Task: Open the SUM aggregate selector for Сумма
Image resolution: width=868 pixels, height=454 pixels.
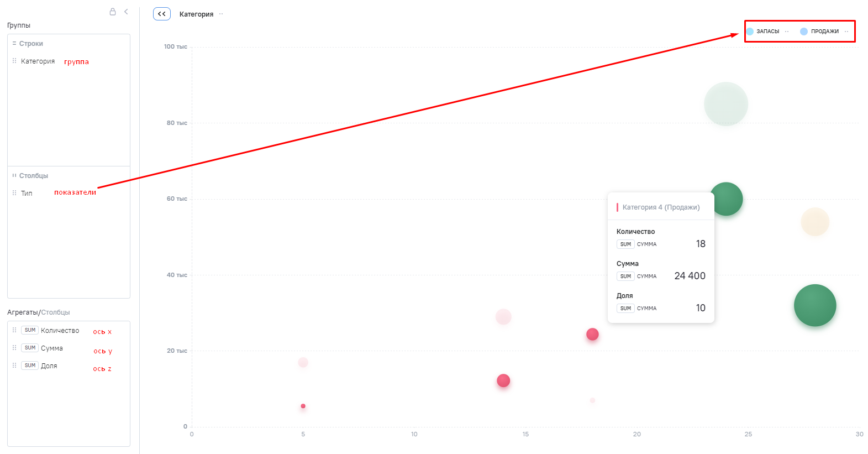Action: coord(30,348)
